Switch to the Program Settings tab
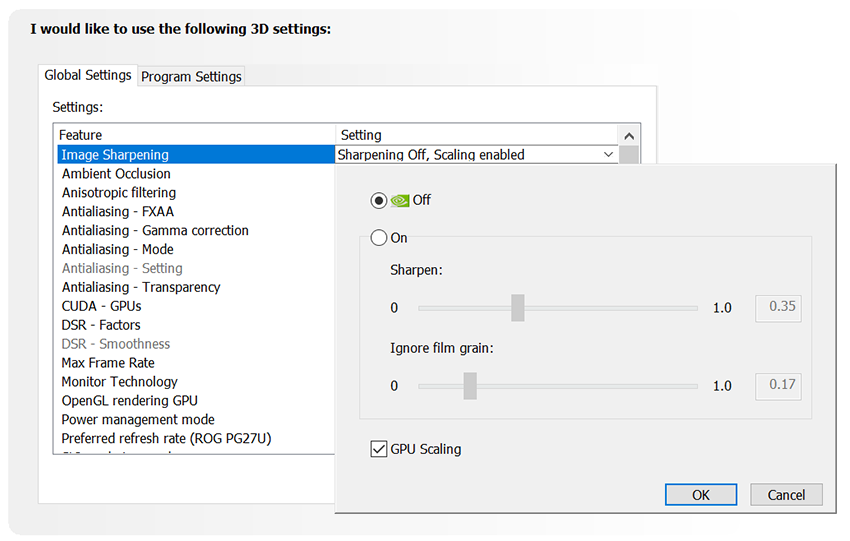The height and width of the screenshot is (541, 850). tap(191, 76)
